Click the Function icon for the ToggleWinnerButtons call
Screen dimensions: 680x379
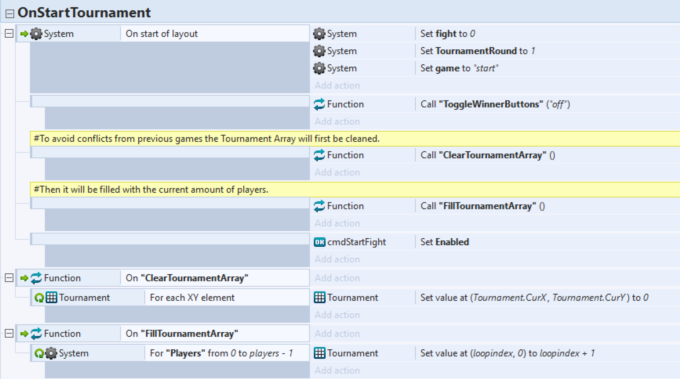pyautogui.click(x=319, y=104)
